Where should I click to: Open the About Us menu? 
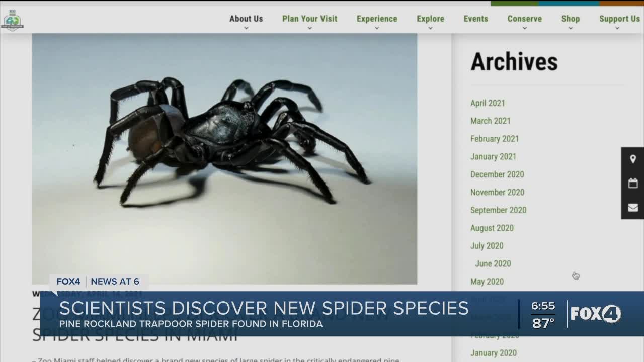246,19
